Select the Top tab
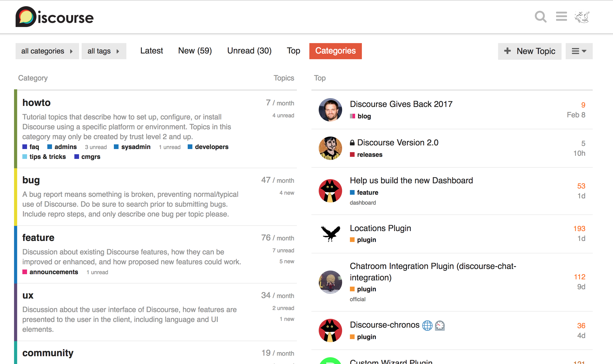 pyautogui.click(x=293, y=51)
